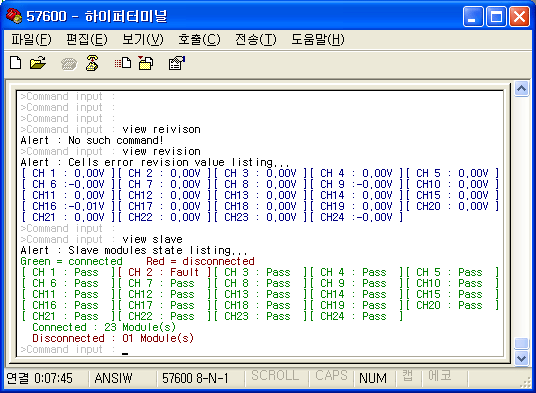This screenshot has width=536, height=393.
Task: Click the scroll down arrow
Action: (x=522, y=358)
